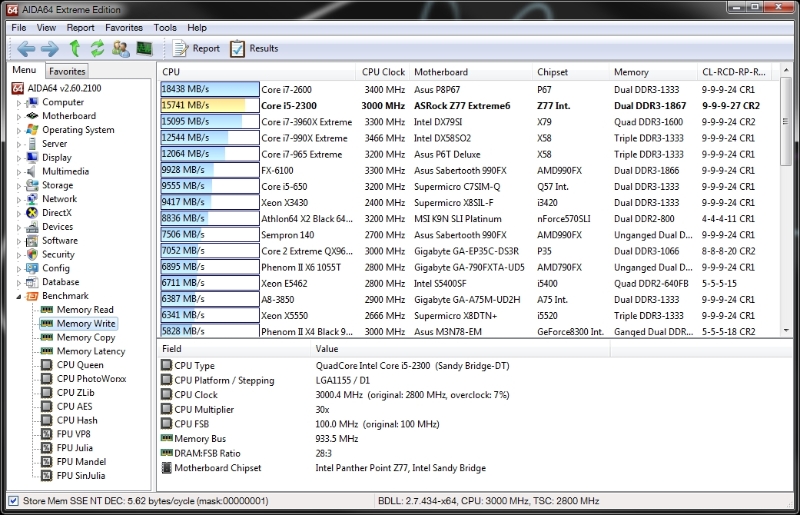Select the Core i7-3960X Extreme row
The image size is (800, 515).
tap(470, 121)
